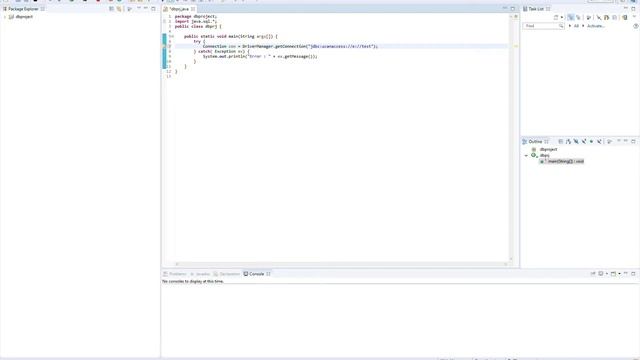Screen dimensions: 640x360
Task: Toggle Scheduled presentation in Task List
Action: [578, 18]
